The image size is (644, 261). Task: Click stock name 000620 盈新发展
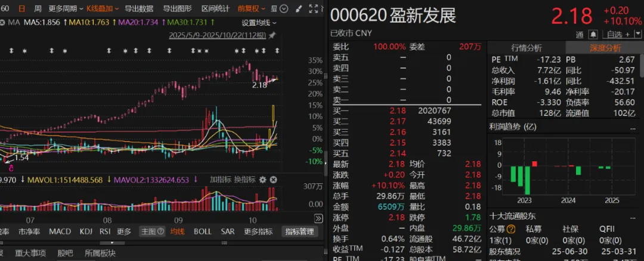pos(393,16)
